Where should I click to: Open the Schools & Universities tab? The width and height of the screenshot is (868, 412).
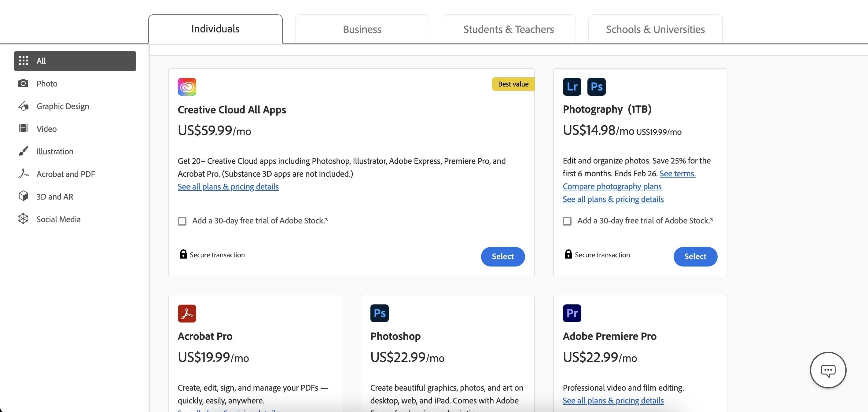click(x=655, y=29)
